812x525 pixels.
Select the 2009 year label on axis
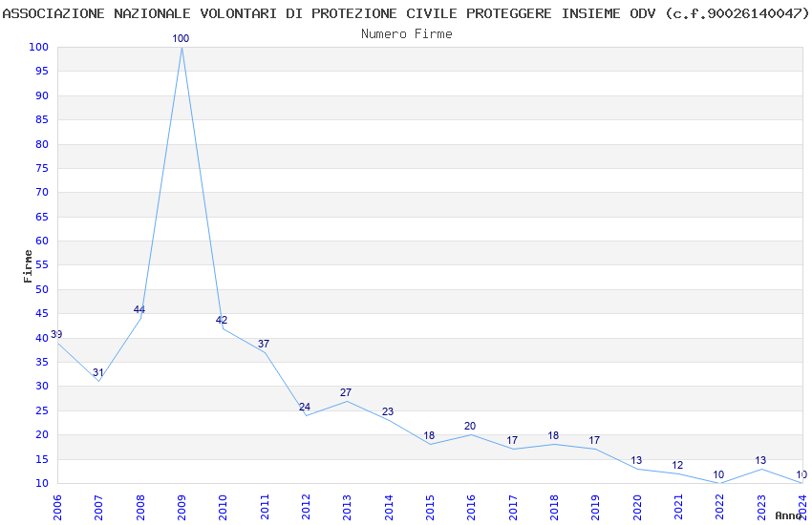pos(182,508)
